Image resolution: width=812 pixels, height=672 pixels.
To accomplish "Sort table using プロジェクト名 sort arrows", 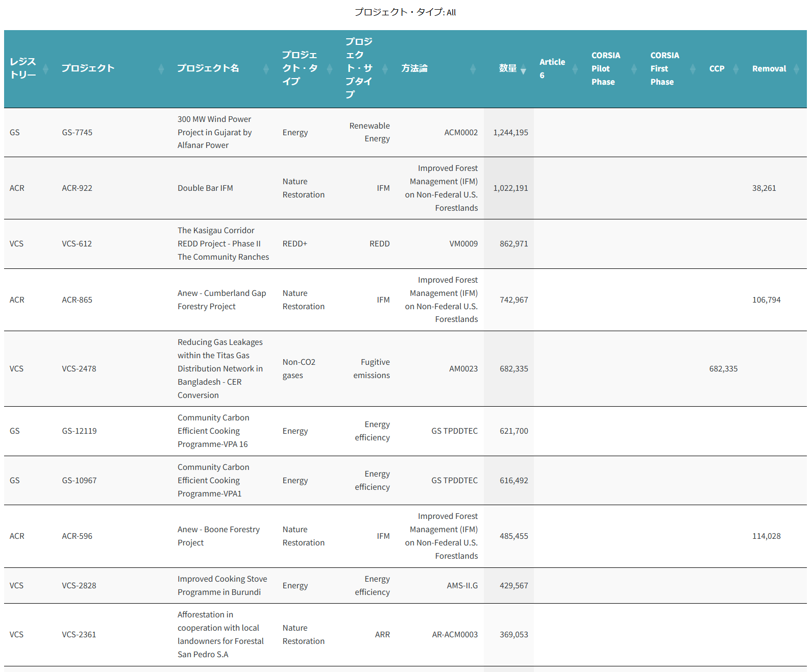I will pyautogui.click(x=266, y=69).
